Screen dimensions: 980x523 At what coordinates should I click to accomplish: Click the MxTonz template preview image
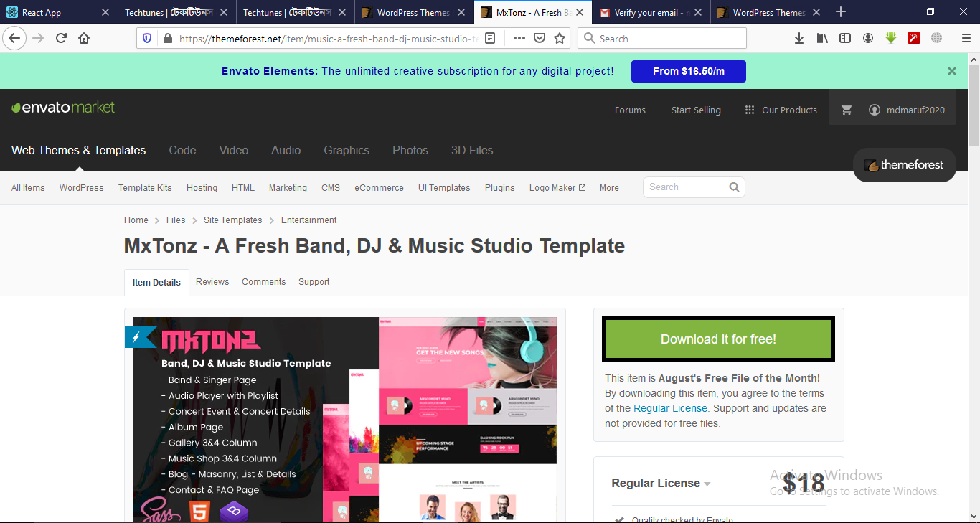point(345,420)
